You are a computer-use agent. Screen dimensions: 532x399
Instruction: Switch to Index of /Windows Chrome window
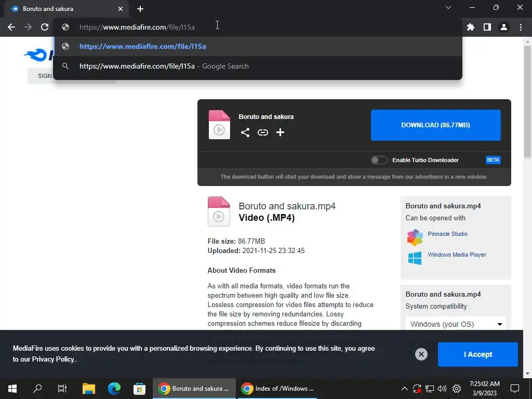(277, 389)
